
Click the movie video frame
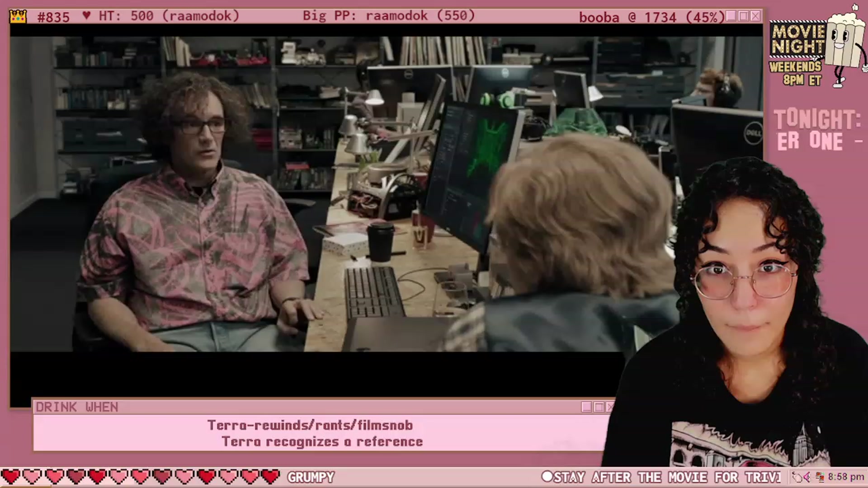coord(387,194)
